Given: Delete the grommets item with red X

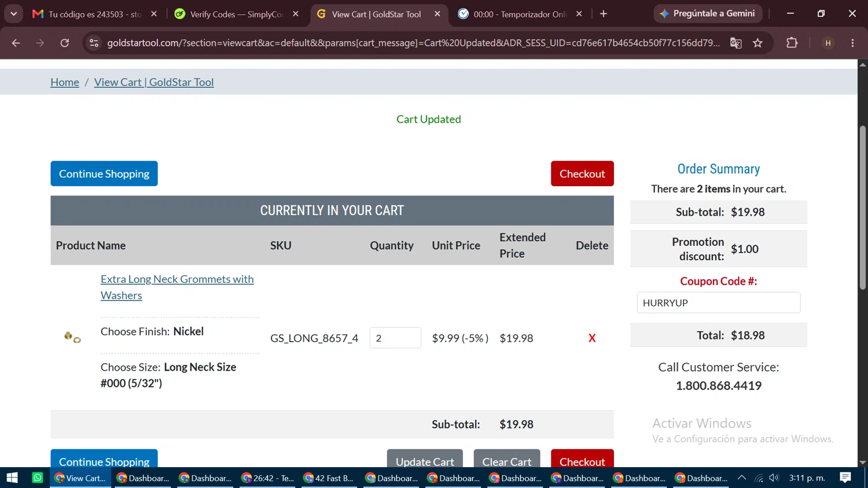Looking at the screenshot, I should point(592,338).
